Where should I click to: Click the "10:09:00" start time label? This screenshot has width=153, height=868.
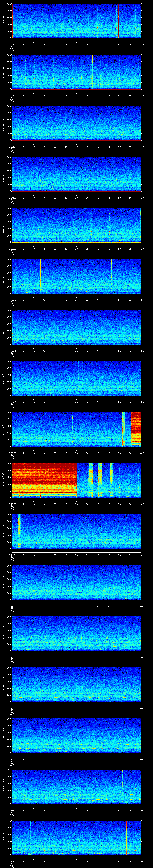(12, 453)
